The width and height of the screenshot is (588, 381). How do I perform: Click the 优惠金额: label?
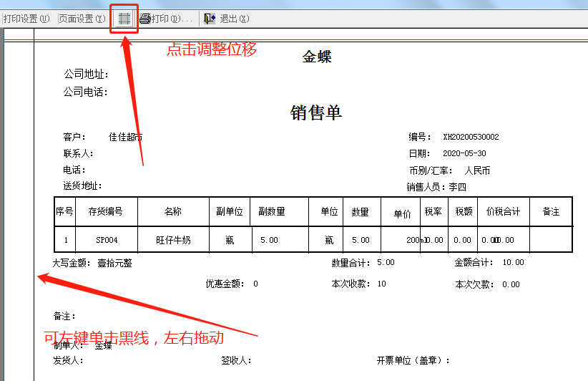(x=225, y=284)
